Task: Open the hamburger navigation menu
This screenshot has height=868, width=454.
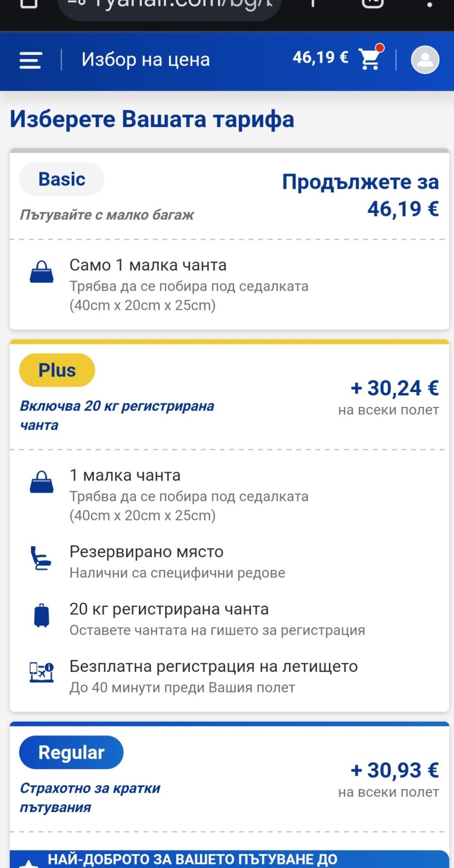Action: (x=31, y=60)
